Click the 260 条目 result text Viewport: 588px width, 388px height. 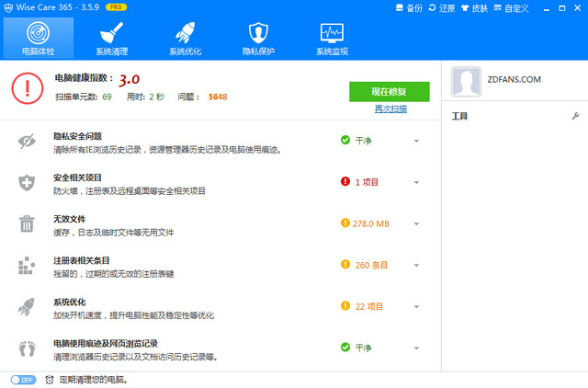coord(371,266)
